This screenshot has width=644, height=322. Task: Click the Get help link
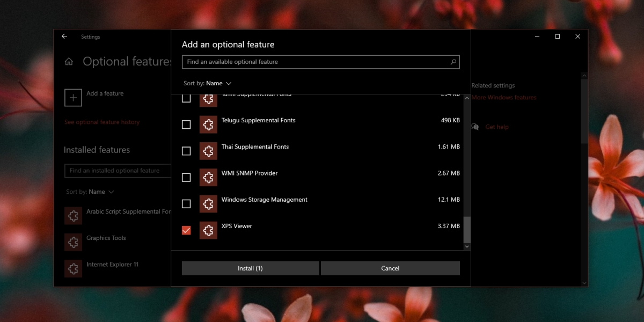point(497,127)
